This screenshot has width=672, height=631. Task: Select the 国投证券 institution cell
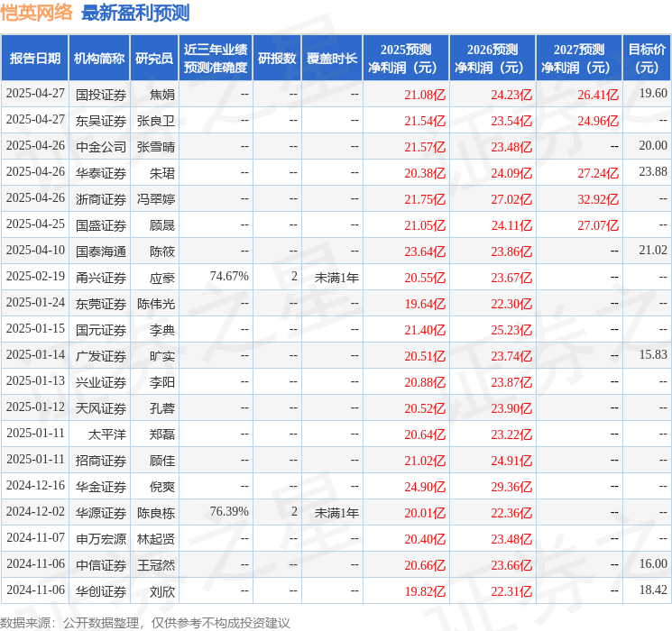(101, 95)
